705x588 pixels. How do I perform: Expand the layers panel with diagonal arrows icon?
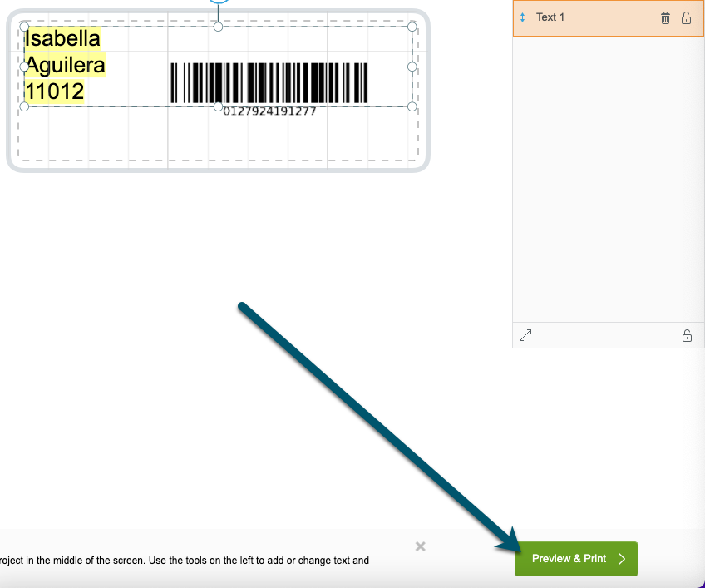(525, 335)
